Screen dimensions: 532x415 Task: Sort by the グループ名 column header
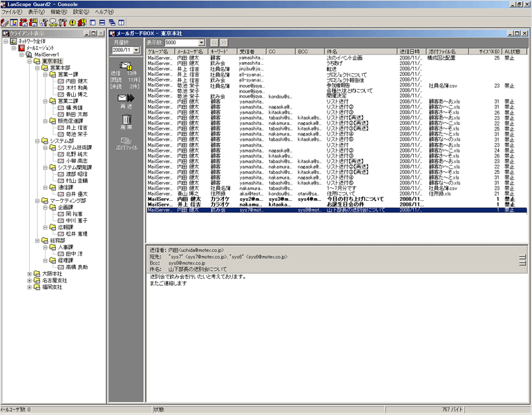coord(160,52)
